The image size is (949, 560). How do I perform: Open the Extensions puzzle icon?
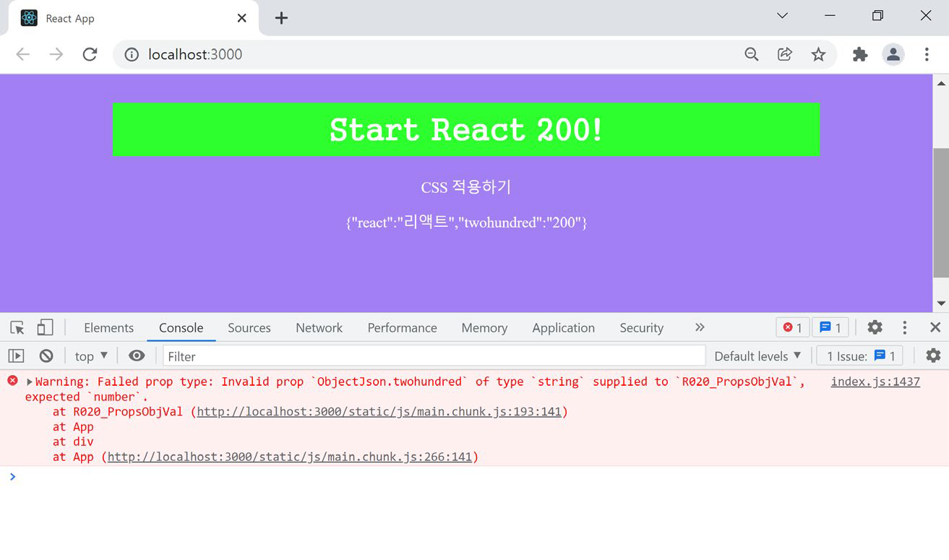point(860,54)
